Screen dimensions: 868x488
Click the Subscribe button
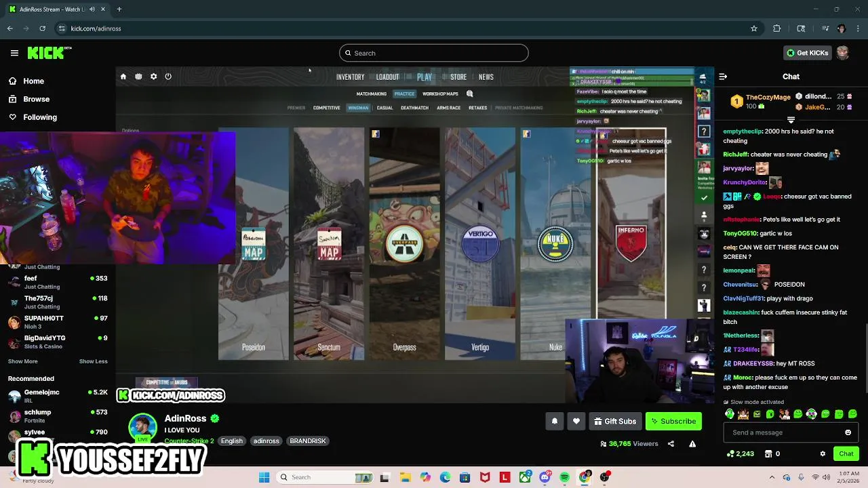[673, 422]
